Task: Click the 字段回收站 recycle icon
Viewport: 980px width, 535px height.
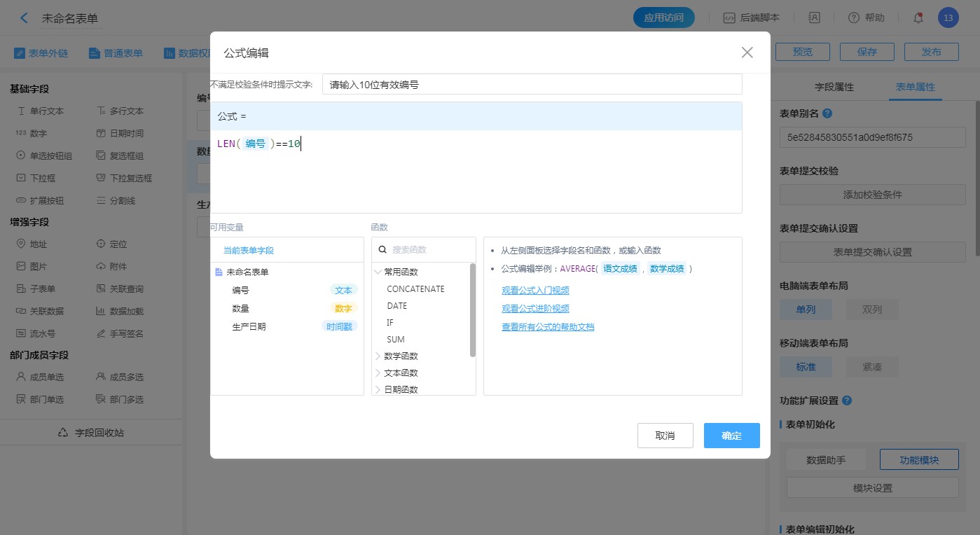Action: (63, 433)
